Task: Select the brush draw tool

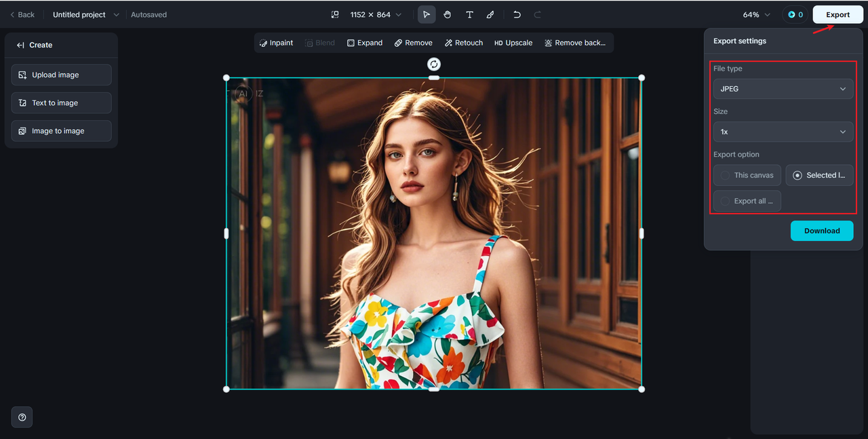Action: pyautogui.click(x=490, y=14)
